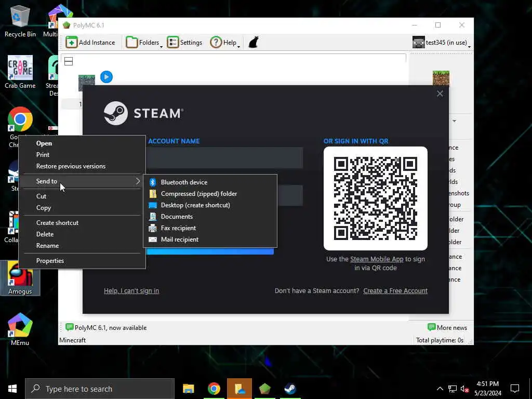Viewport: 532px width, 399px height.
Task: Click the blue play button in PolyMC
Action: [107, 77]
